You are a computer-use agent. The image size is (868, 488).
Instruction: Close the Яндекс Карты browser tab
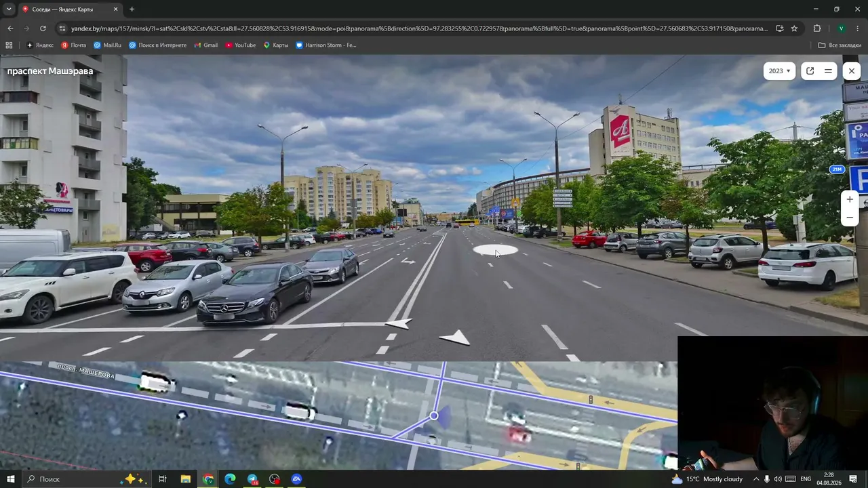[x=115, y=9]
